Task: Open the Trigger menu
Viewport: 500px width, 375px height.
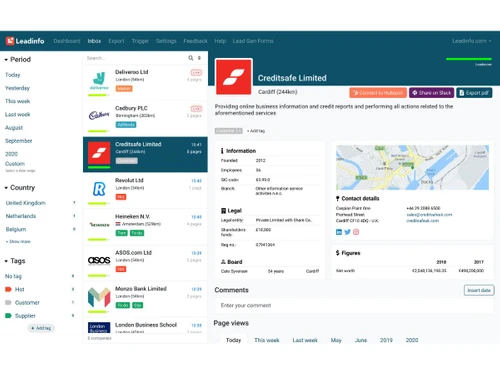Action: pos(140,41)
